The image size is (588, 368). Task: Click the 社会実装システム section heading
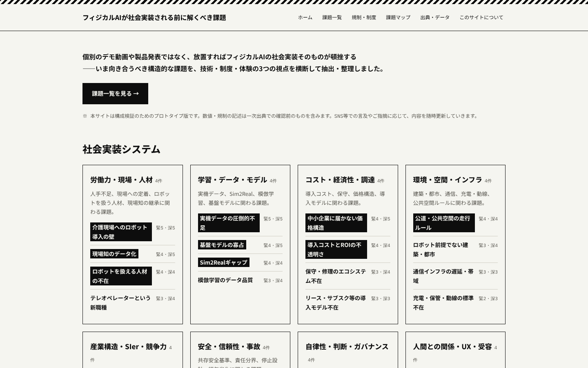121,149
